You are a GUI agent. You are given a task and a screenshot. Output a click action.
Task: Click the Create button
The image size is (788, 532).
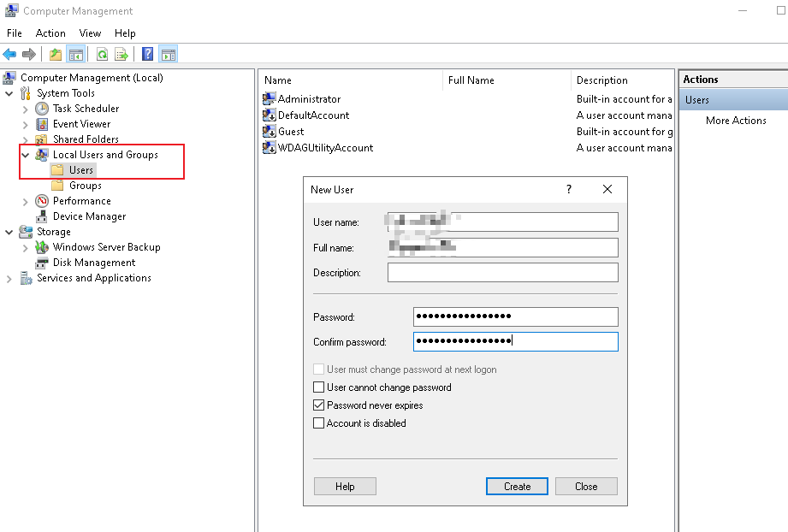[517, 486]
